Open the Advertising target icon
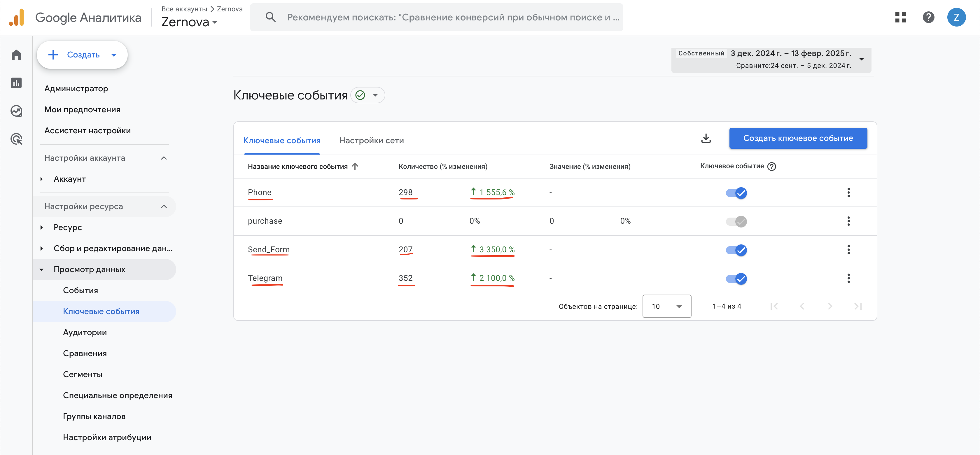This screenshot has height=455, width=980. coord(16,139)
